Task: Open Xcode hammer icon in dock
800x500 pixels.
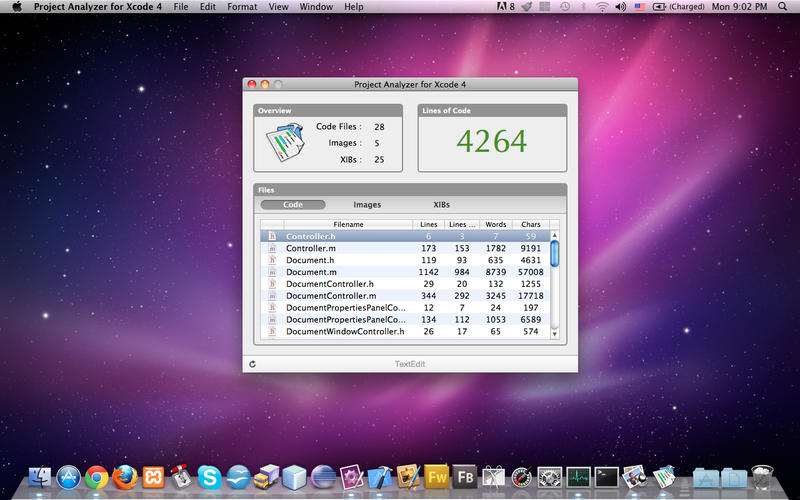Action: click(380, 478)
